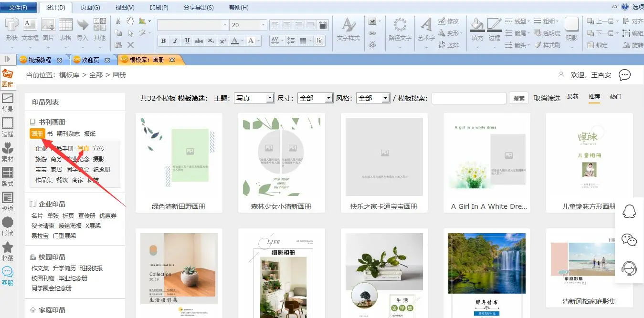
Task: Switch to the 页面(G) ribbon tab
Action: tap(90, 8)
